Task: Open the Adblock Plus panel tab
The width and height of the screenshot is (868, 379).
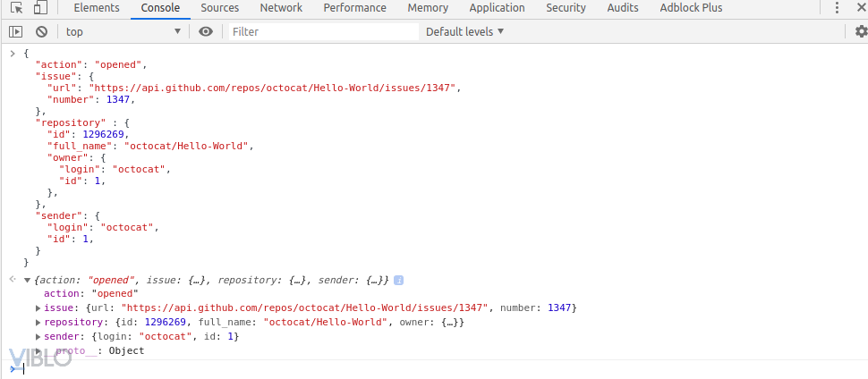Action: click(x=690, y=8)
